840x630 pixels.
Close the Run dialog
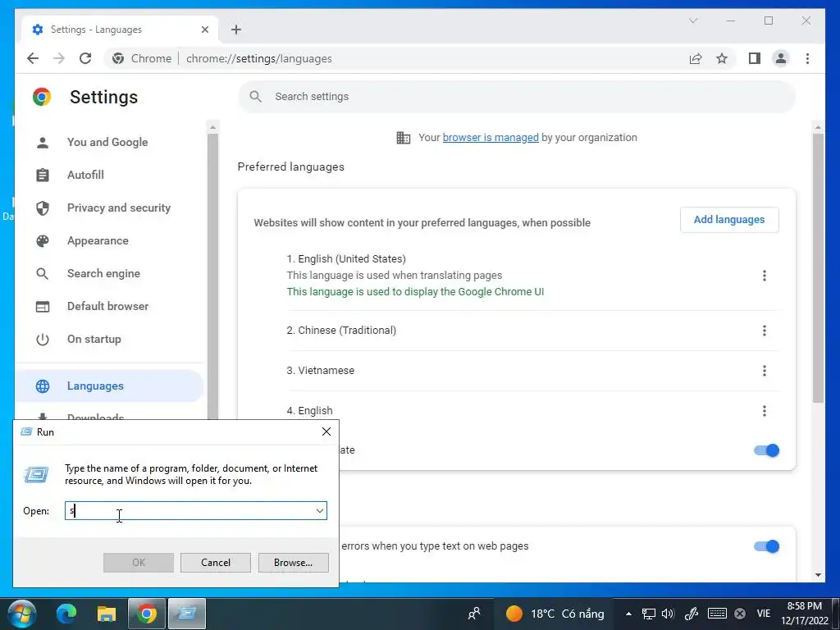(326, 431)
